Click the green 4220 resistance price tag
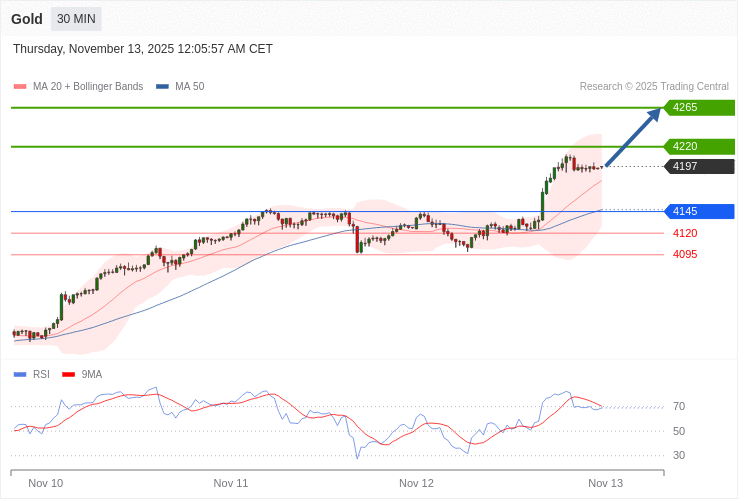 coord(698,146)
